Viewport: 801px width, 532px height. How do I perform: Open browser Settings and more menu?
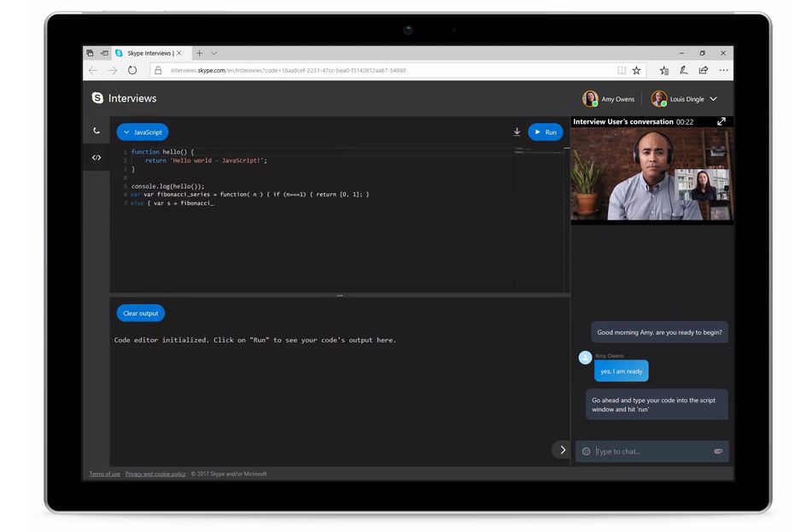click(x=723, y=71)
